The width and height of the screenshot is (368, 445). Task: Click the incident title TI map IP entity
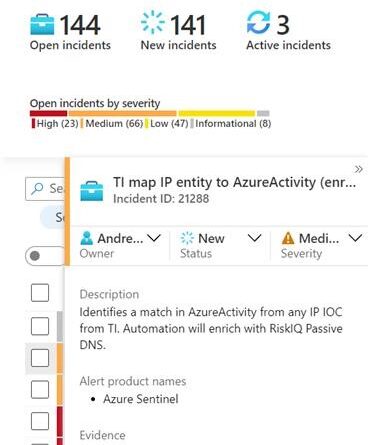[x=235, y=182]
